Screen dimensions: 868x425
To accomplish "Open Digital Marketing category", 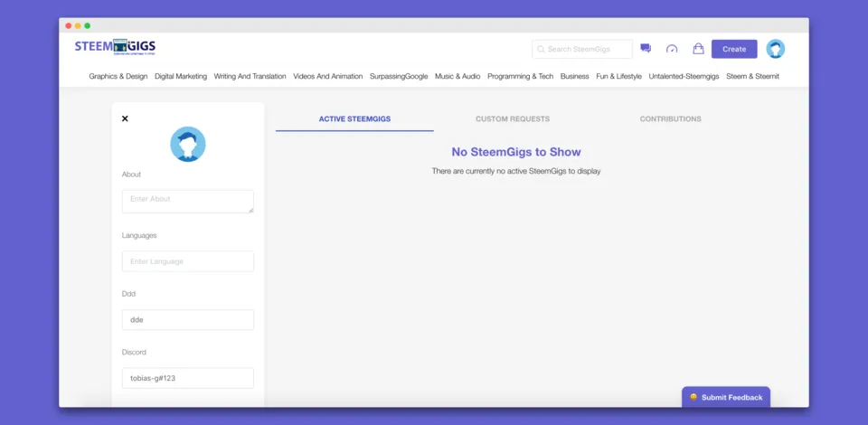I will click(181, 76).
